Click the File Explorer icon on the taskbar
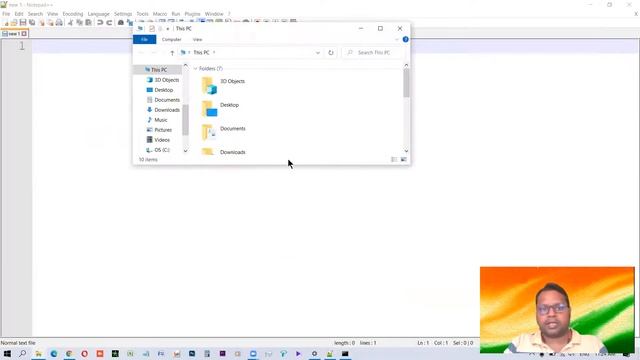 (x=38, y=353)
